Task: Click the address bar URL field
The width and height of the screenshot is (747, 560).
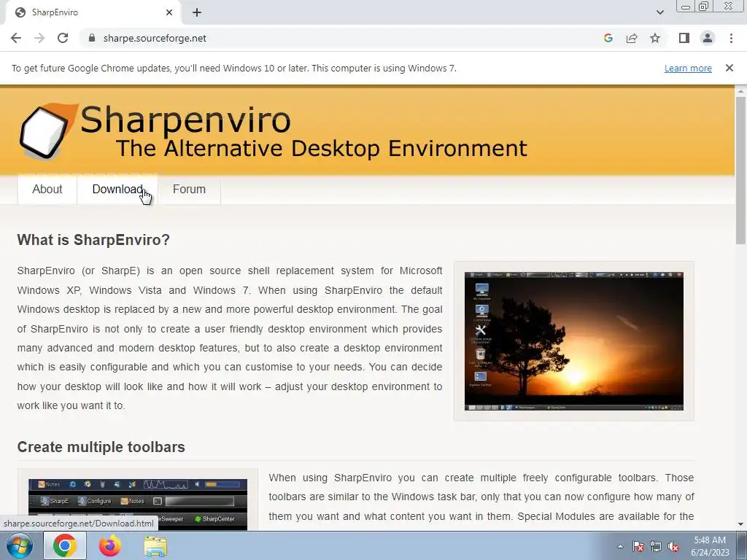Action: pyautogui.click(x=343, y=38)
